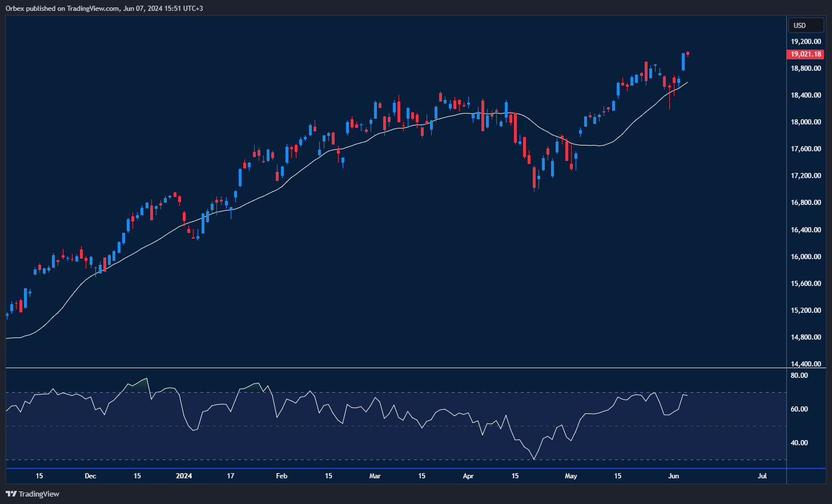Viewport: 832px width, 504px height.
Task: Click the 19,200.00 price axis label
Action: point(806,42)
